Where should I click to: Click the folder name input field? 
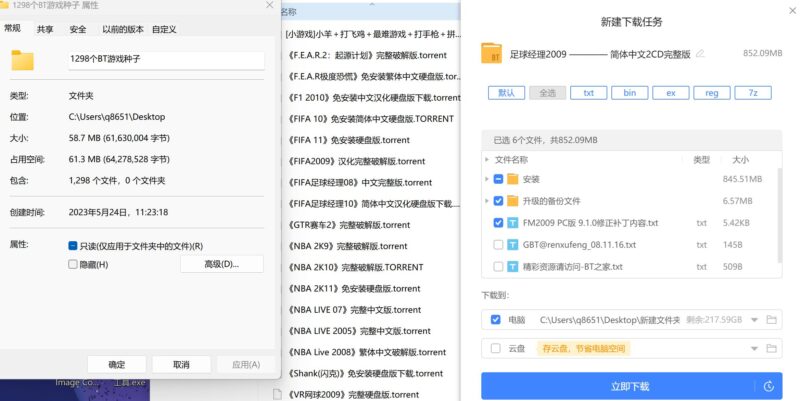pos(166,60)
